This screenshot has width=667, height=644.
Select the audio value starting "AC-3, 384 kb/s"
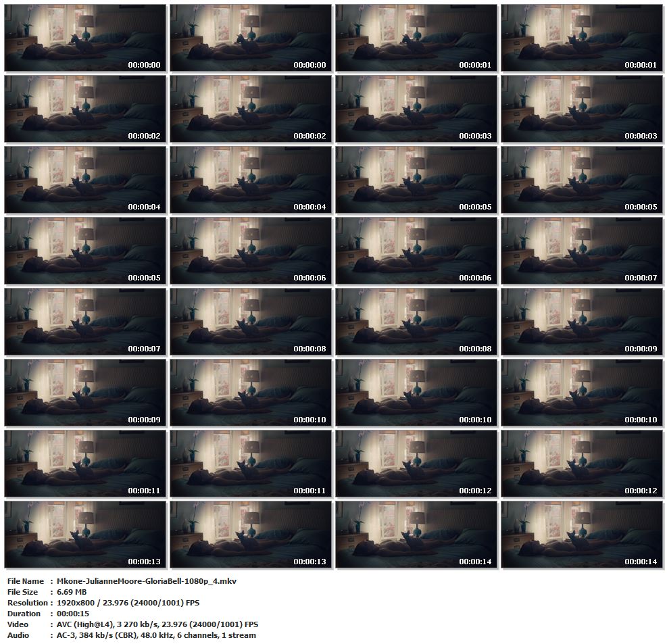pyautogui.click(x=156, y=635)
